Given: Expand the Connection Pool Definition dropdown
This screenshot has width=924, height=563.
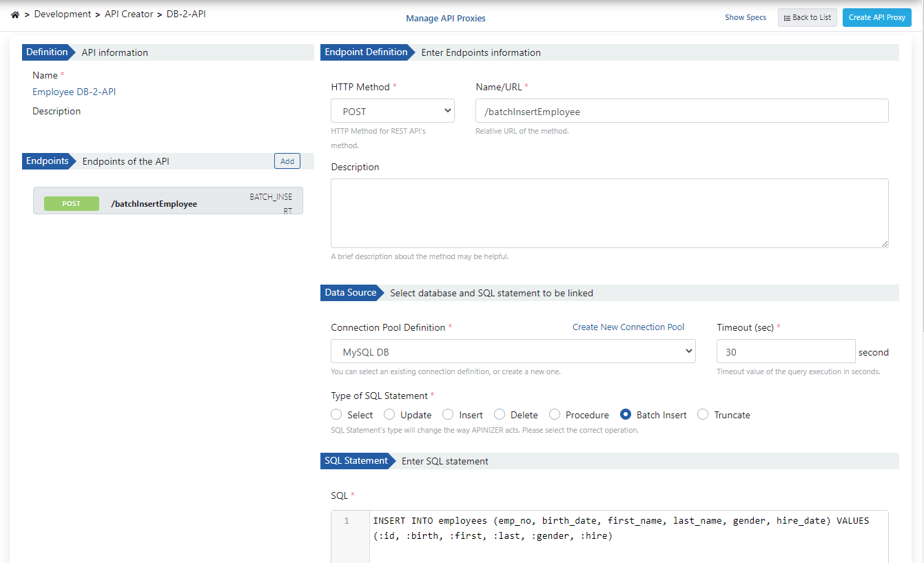Looking at the screenshot, I should click(x=513, y=351).
